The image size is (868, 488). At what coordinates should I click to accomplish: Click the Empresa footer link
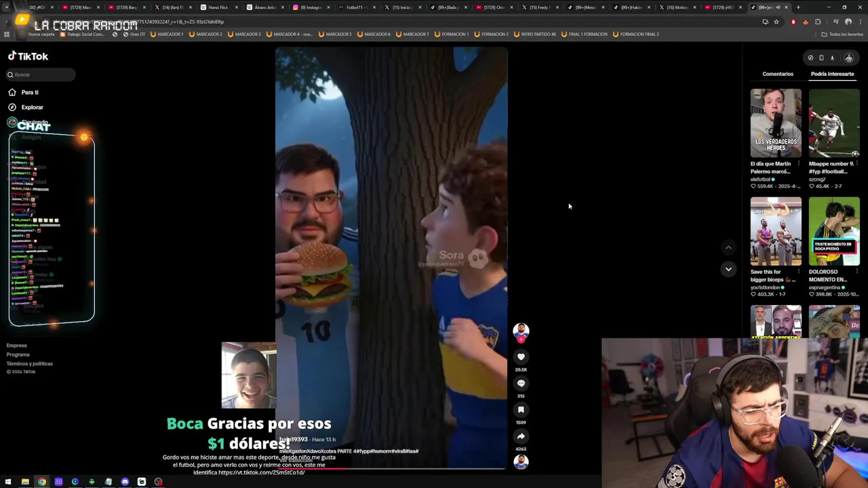16,346
